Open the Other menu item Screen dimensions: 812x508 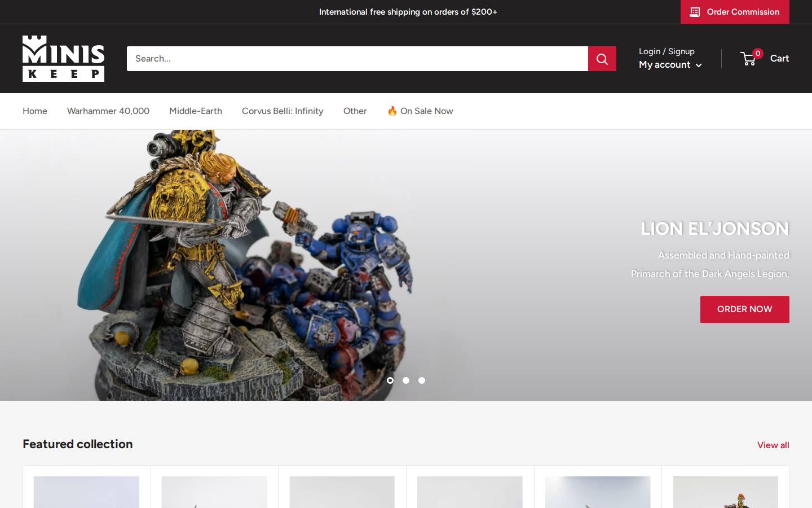[x=355, y=111]
